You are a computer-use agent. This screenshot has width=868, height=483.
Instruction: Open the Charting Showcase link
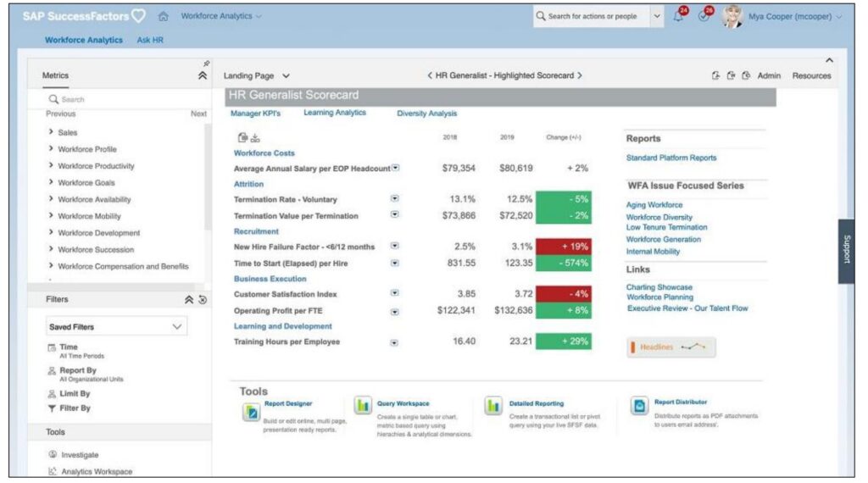659,287
